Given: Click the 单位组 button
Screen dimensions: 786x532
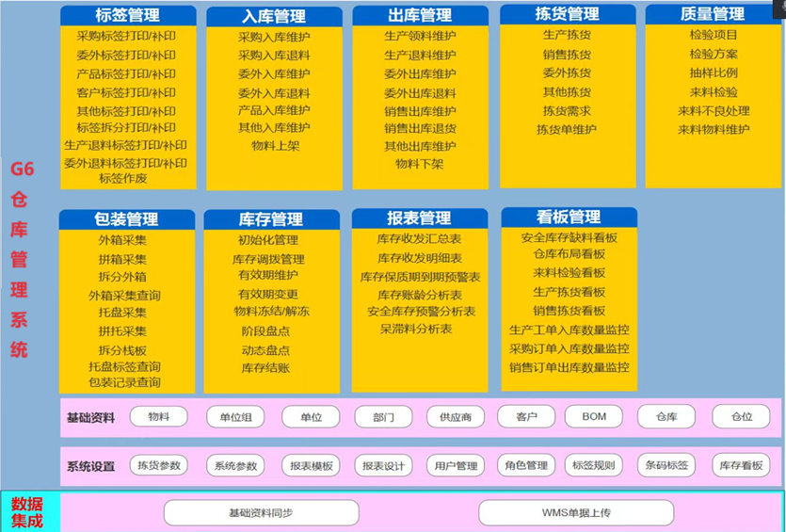Looking at the screenshot, I should coord(235,417).
